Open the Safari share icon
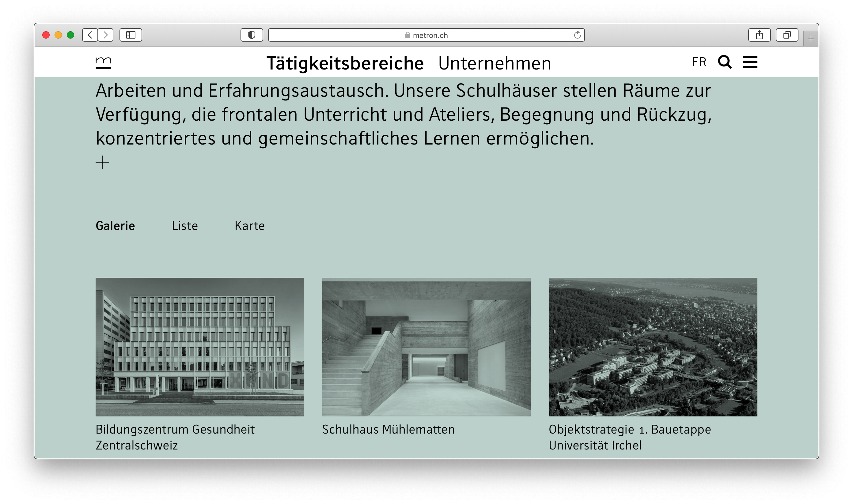853x504 pixels. (x=759, y=35)
